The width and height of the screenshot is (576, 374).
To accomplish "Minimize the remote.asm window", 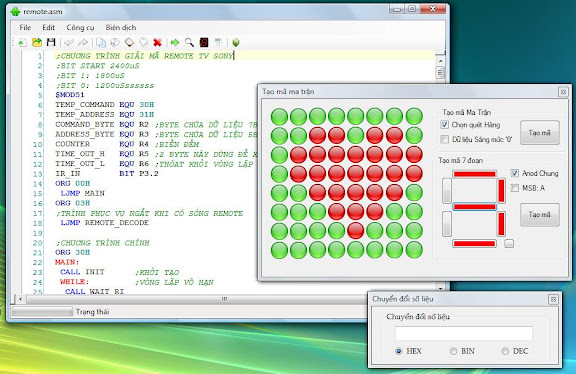I will coord(396,9).
